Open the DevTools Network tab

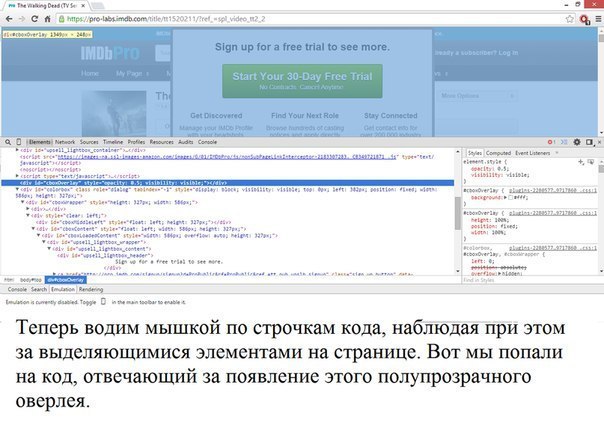[x=65, y=142]
